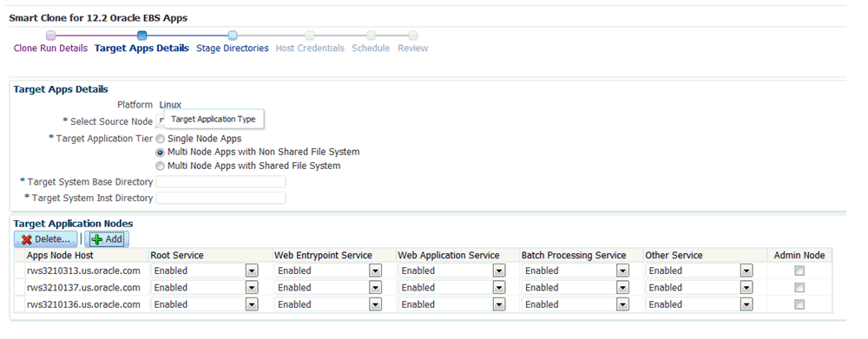
Task: Click Web Application Service column header
Action: pyautogui.click(x=449, y=256)
